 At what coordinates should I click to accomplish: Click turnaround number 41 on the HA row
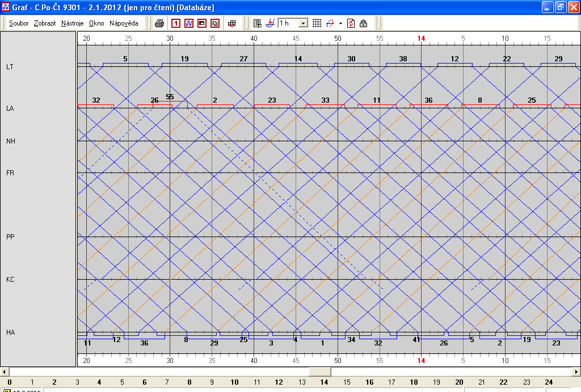[416, 339]
